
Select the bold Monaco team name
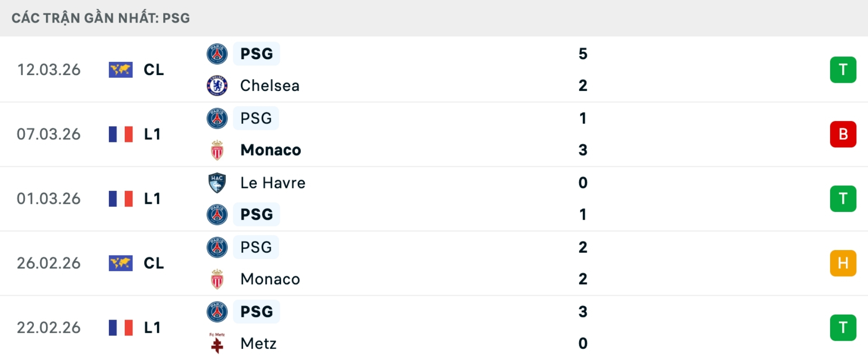tap(270, 150)
